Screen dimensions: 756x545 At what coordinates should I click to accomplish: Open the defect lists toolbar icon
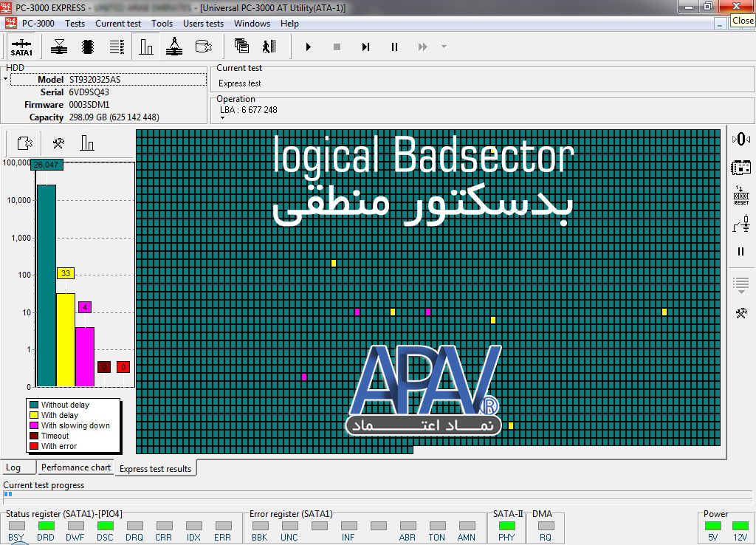tap(117, 47)
